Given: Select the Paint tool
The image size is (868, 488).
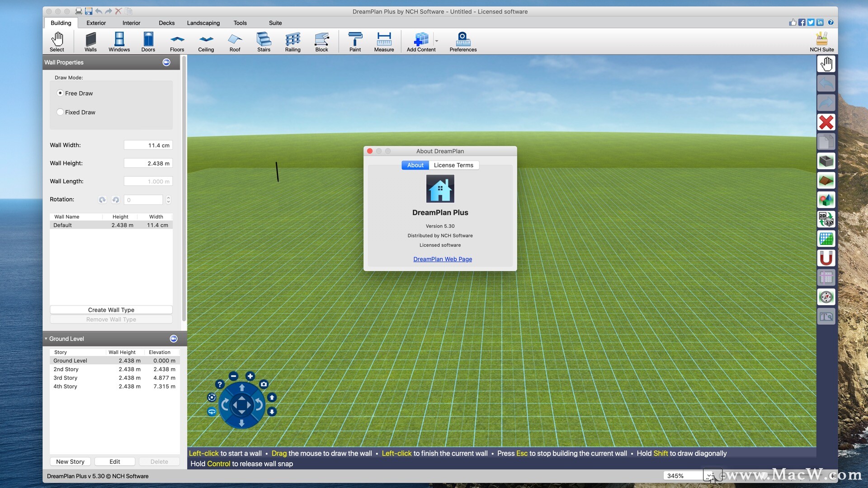Looking at the screenshot, I should (x=354, y=41).
